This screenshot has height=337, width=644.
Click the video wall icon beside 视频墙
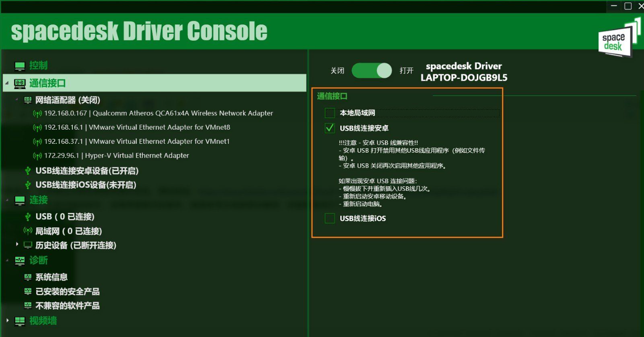point(20,321)
